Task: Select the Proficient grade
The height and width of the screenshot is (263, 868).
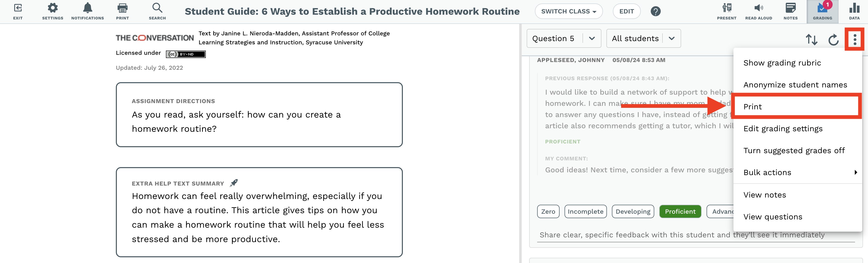Action: click(x=680, y=211)
